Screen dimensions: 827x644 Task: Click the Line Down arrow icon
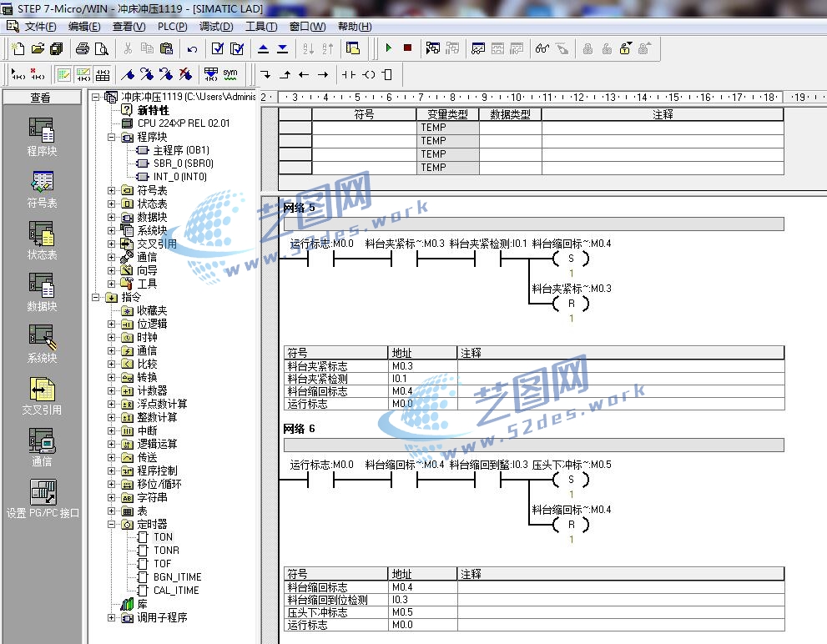[266, 75]
